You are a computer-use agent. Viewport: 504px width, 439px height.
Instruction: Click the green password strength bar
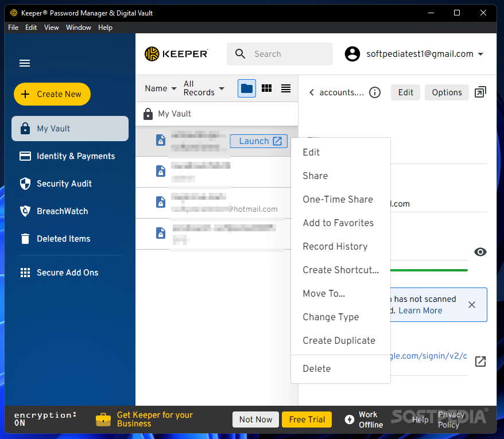tap(429, 270)
